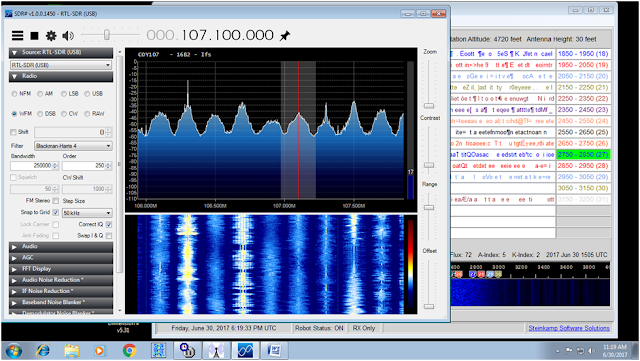Expand the Audio panel
640x361 pixels.
61,247
